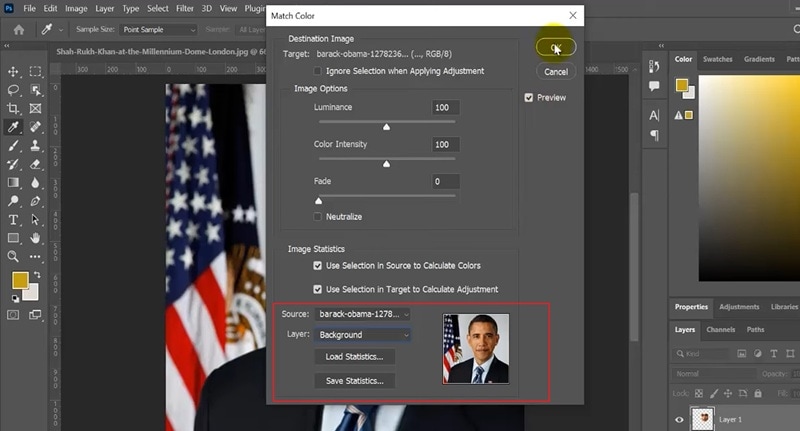The height and width of the screenshot is (431, 800).
Task: Enable the Neutralize checkbox
Action: [317, 217]
